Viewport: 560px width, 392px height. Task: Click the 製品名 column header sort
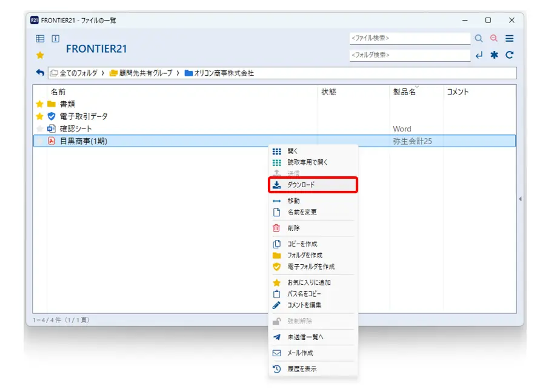point(404,92)
